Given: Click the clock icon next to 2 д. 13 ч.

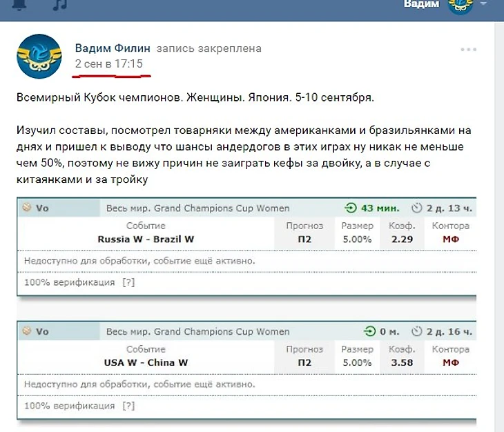Looking at the screenshot, I should point(416,208).
